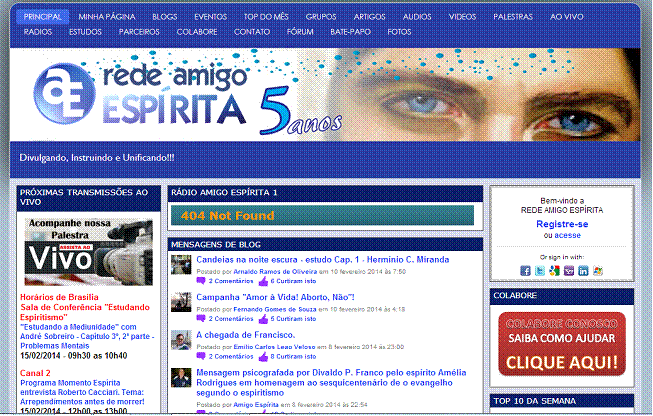Click the Registre-se link
The height and width of the screenshot is (416, 653).
pos(562,224)
